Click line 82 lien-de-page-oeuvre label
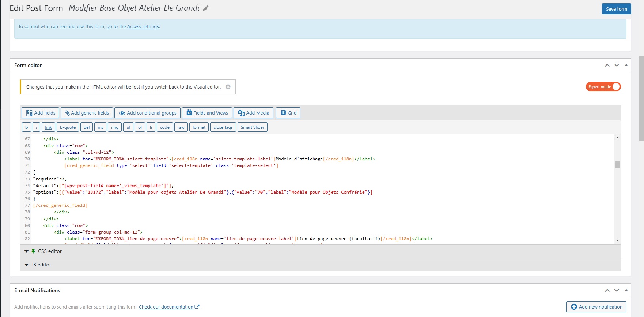 click(249, 239)
